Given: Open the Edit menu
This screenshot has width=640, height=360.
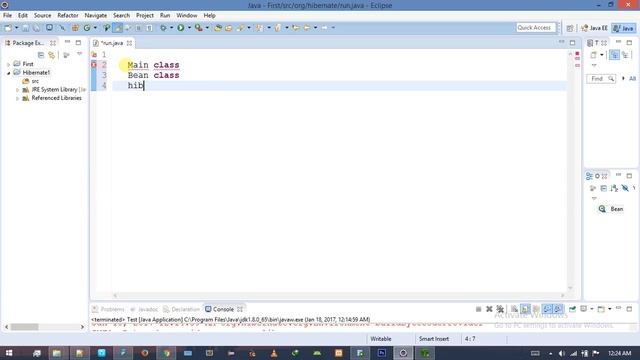Looking at the screenshot, I should click(23, 15).
